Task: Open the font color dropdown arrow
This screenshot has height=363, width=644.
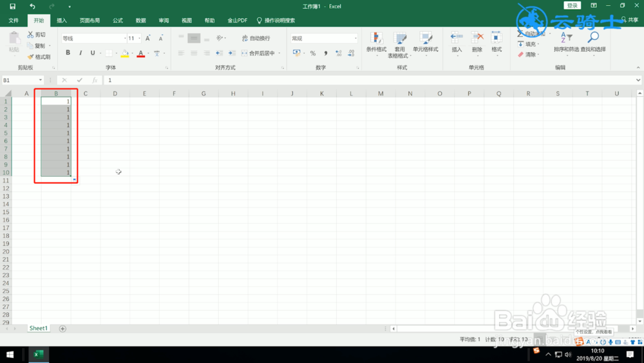Action: (x=148, y=53)
